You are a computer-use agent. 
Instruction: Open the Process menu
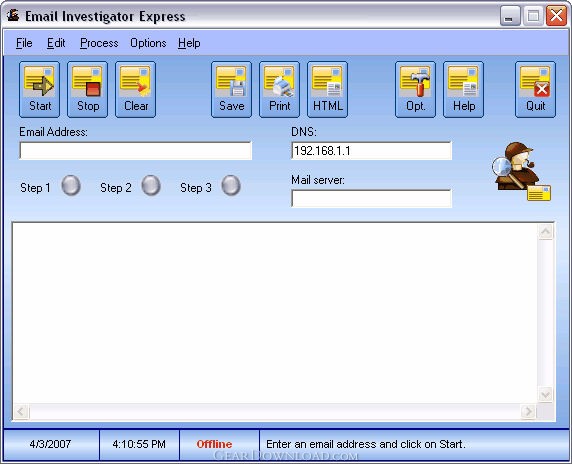click(x=99, y=43)
